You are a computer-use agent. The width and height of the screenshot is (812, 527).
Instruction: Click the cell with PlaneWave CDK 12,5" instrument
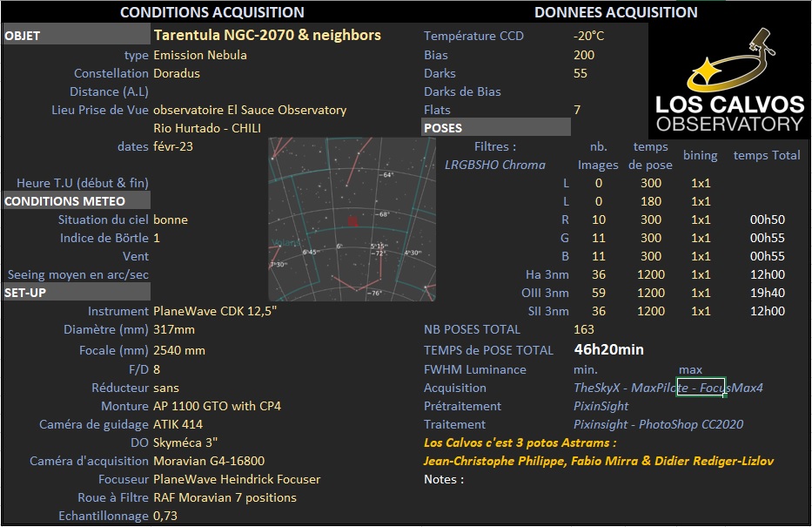215,311
